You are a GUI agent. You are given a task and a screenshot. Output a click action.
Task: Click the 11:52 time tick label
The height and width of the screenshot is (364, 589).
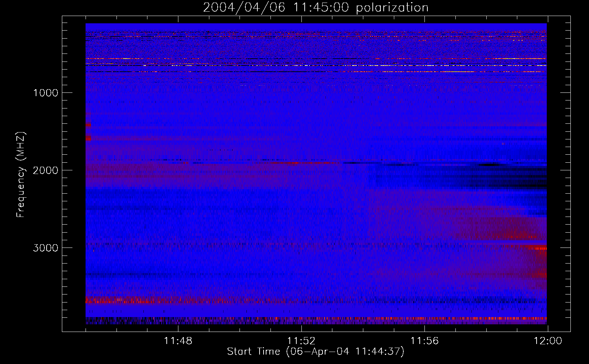(301, 341)
